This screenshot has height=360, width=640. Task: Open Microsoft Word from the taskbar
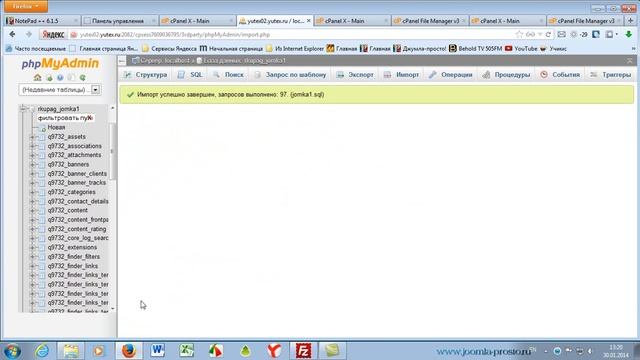(158, 351)
